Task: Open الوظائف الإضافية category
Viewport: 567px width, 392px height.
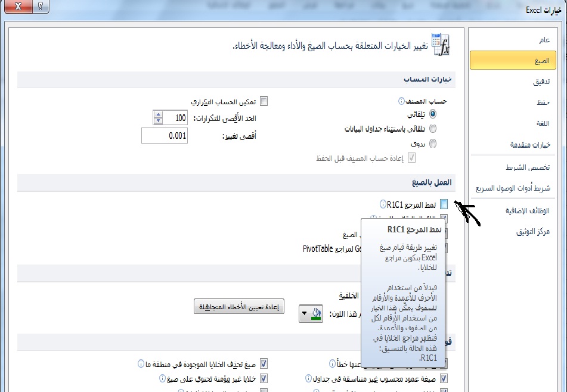Action: [x=513, y=211]
